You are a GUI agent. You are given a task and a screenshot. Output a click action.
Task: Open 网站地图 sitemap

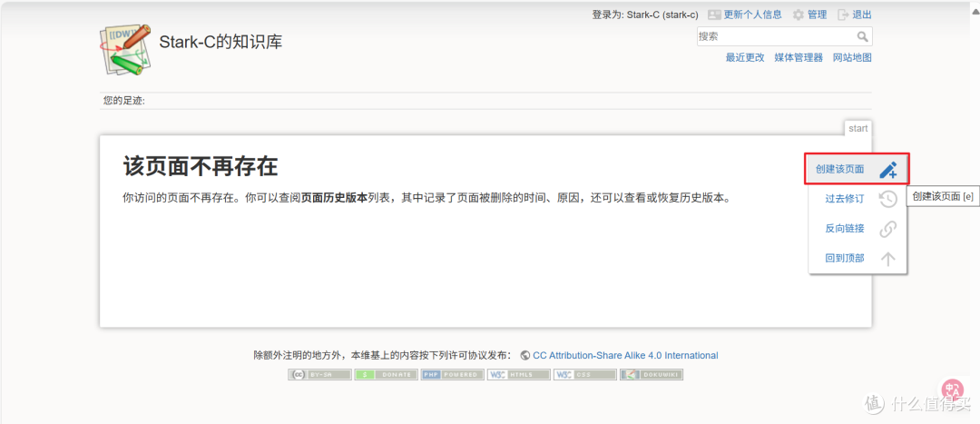coord(852,57)
